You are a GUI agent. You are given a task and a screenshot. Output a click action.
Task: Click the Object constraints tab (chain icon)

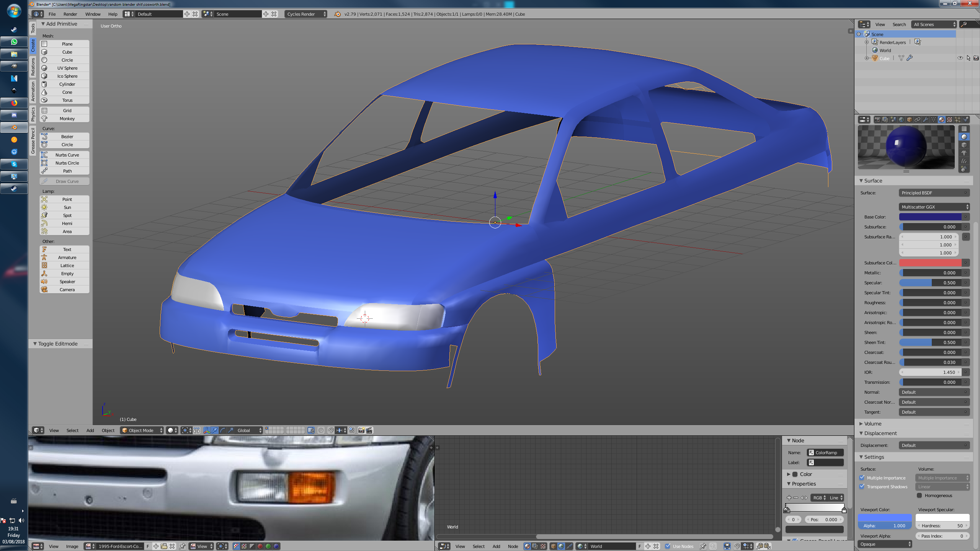click(x=917, y=119)
